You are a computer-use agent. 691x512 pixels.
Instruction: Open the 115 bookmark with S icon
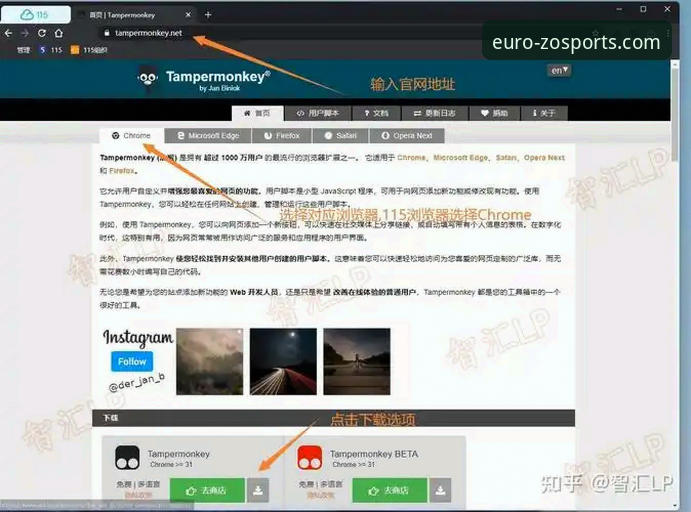point(51,50)
